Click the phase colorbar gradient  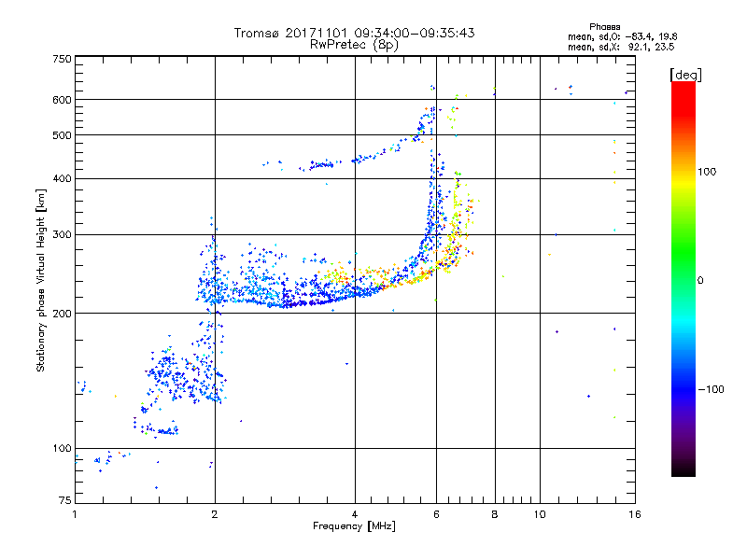tap(684, 278)
